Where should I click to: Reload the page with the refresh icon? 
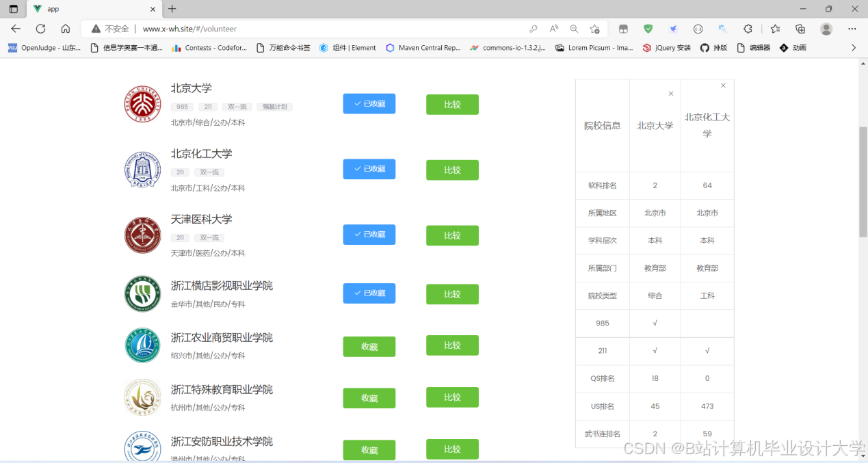[40, 29]
